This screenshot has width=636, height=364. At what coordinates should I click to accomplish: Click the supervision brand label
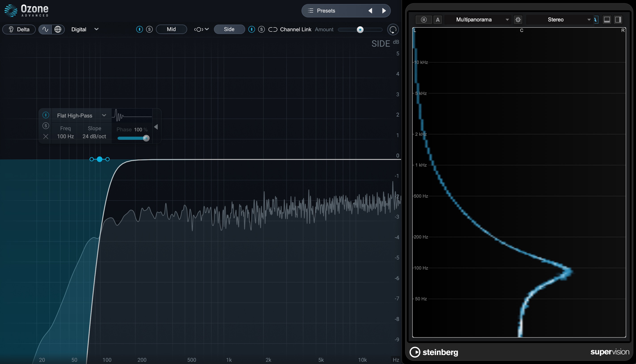(610, 352)
